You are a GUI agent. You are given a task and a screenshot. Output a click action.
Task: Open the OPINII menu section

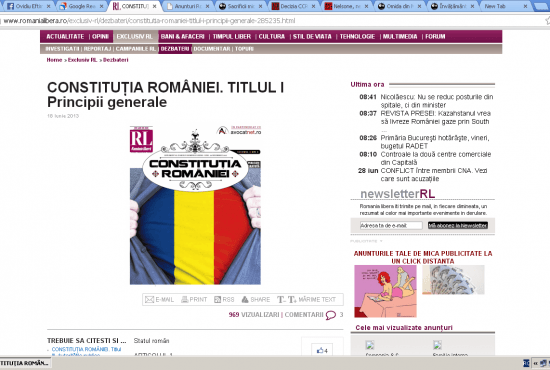(100, 36)
